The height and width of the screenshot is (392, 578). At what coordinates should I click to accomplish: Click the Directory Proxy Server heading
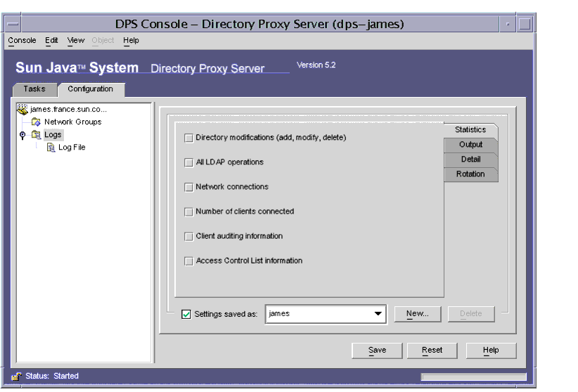tap(207, 69)
